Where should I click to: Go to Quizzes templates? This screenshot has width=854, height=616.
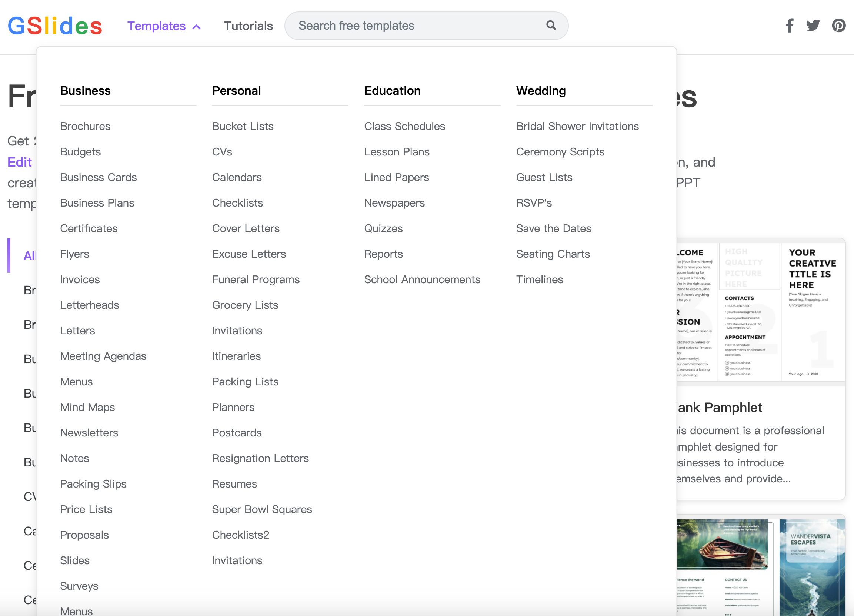click(x=383, y=228)
